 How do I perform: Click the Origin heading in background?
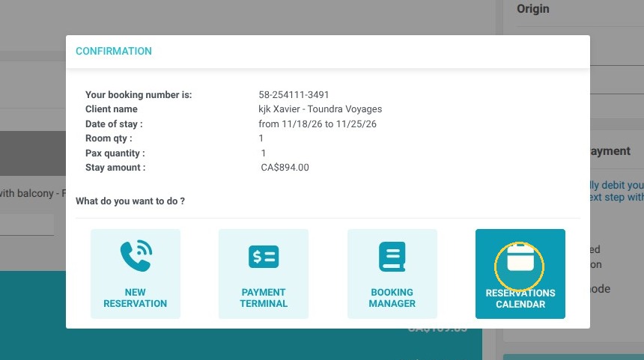point(532,9)
